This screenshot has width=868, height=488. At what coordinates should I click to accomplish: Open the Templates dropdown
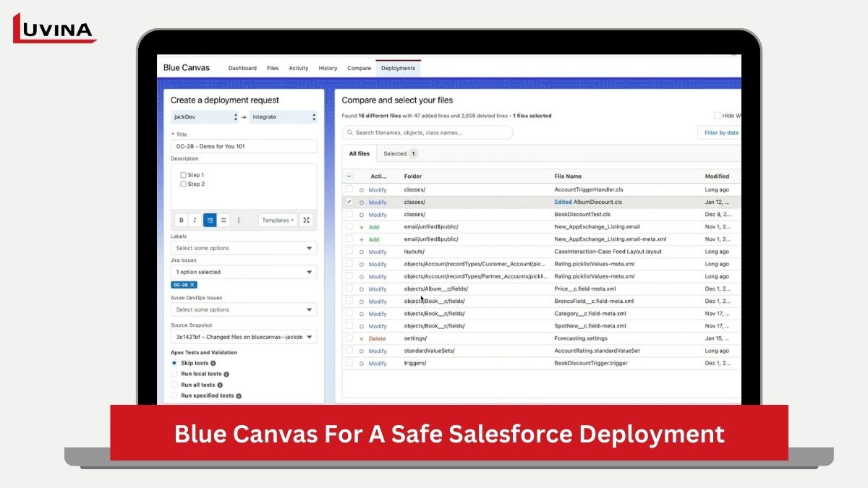(277, 221)
